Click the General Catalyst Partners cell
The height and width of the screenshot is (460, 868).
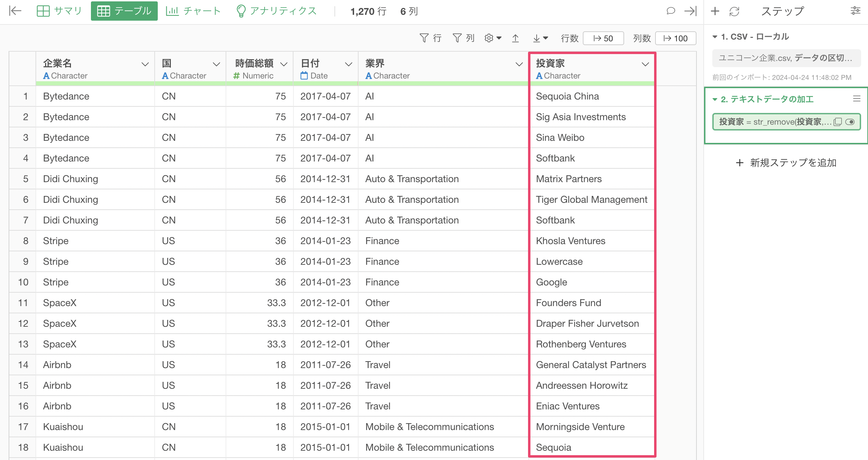(x=591, y=365)
